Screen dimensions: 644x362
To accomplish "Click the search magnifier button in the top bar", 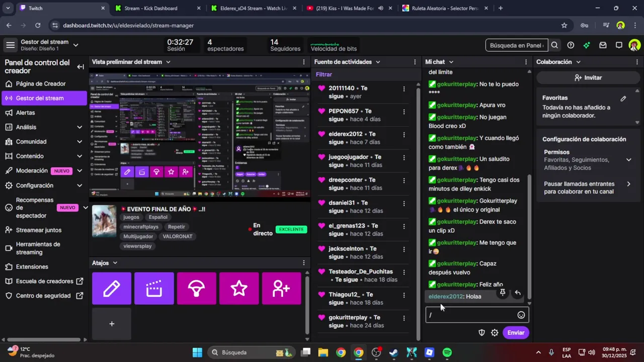I will 554,45.
